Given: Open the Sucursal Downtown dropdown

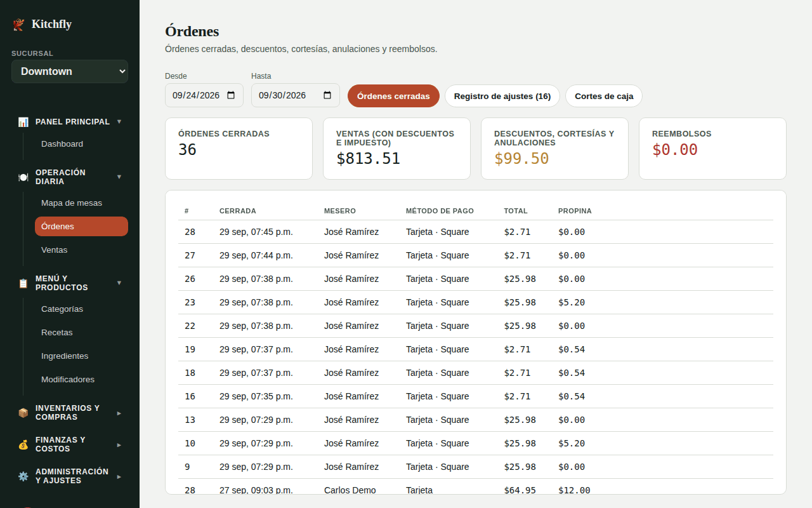Looking at the screenshot, I should click(70, 71).
